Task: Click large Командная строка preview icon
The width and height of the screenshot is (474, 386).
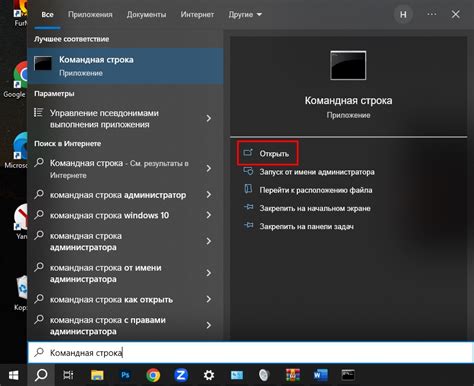Action: [x=348, y=65]
